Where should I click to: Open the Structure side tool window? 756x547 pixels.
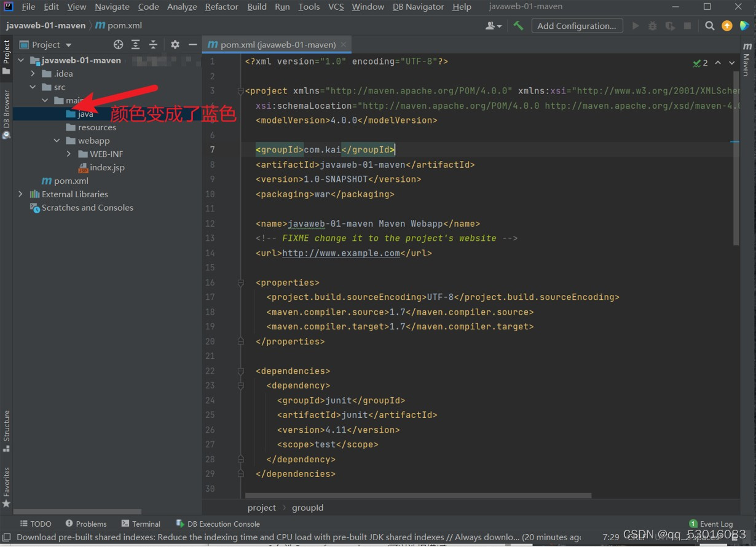6,431
